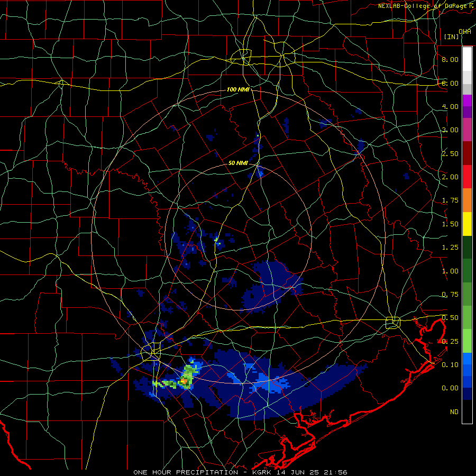Select the OHA product label
This screenshot has width=476, height=476.
click(x=465, y=32)
